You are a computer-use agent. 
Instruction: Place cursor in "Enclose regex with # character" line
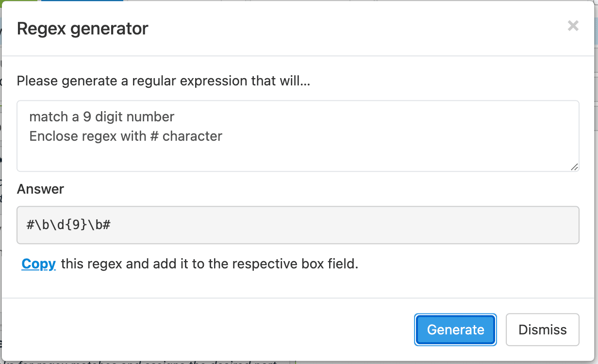pos(126,136)
